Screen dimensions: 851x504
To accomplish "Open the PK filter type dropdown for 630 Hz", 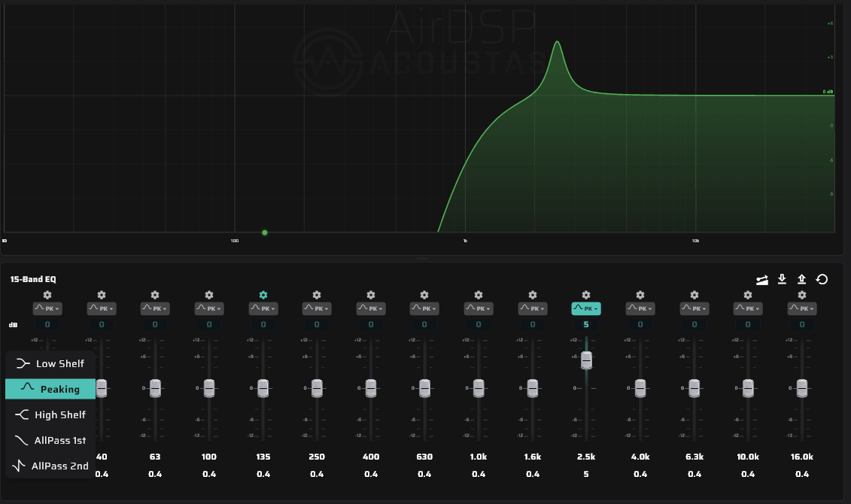I will pyautogui.click(x=424, y=308).
